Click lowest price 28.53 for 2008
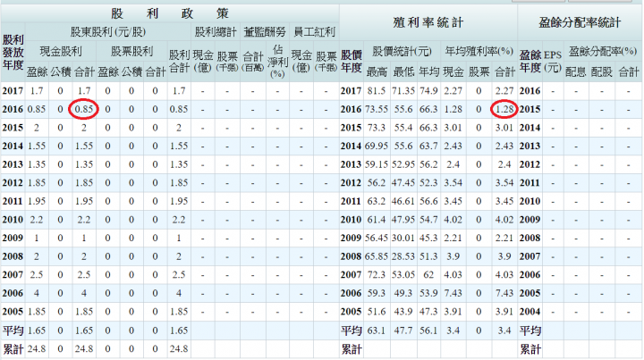The image size is (644, 360). 403,256
